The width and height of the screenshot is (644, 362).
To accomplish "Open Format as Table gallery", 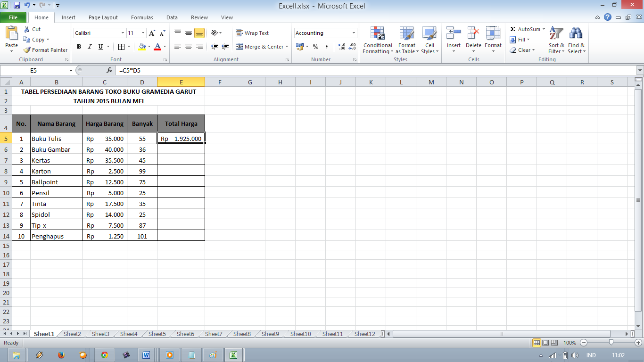I will click(x=407, y=40).
